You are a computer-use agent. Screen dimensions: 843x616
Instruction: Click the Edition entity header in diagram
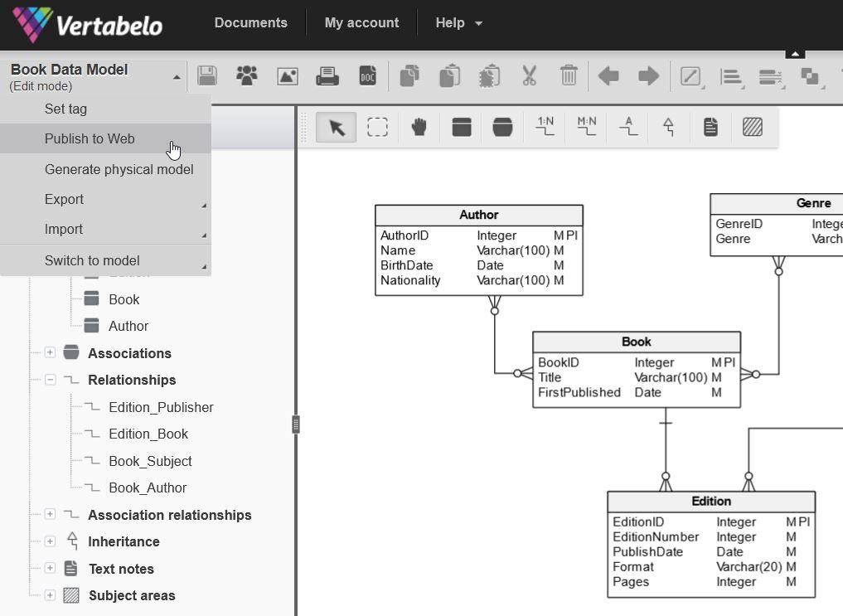pos(710,502)
